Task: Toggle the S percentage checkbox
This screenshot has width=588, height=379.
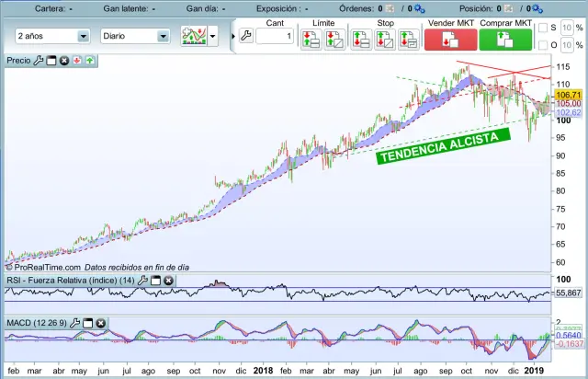Action: click(x=541, y=28)
